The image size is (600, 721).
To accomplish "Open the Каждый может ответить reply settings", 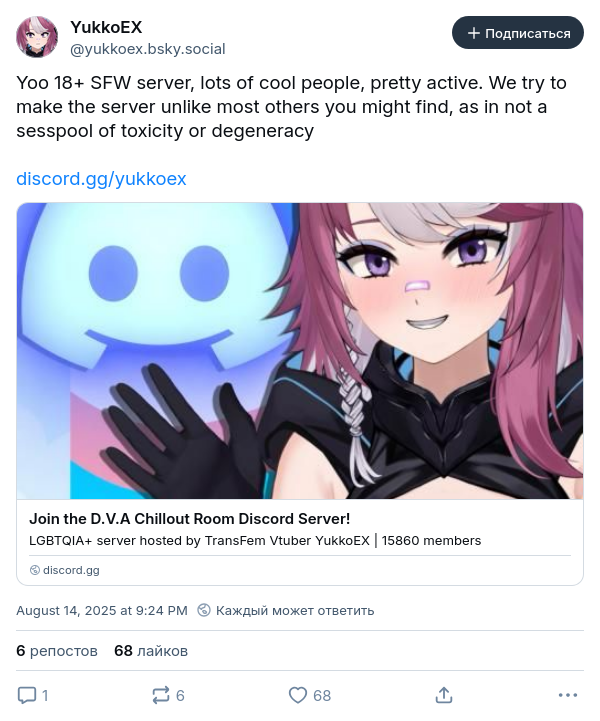I will (x=295, y=611).
